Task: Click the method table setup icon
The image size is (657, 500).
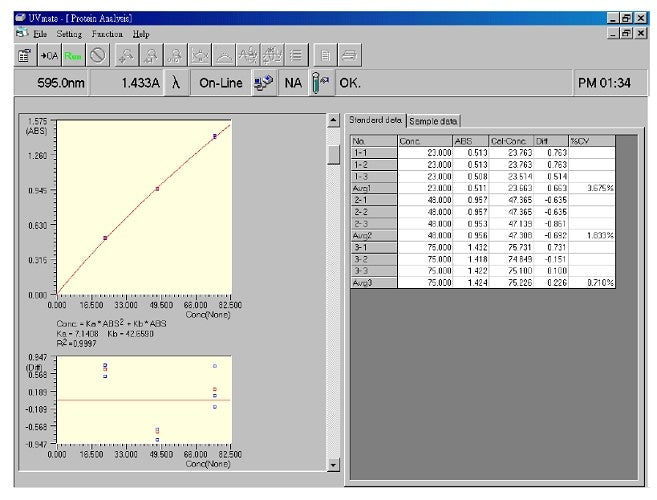Action: pyautogui.click(x=25, y=55)
